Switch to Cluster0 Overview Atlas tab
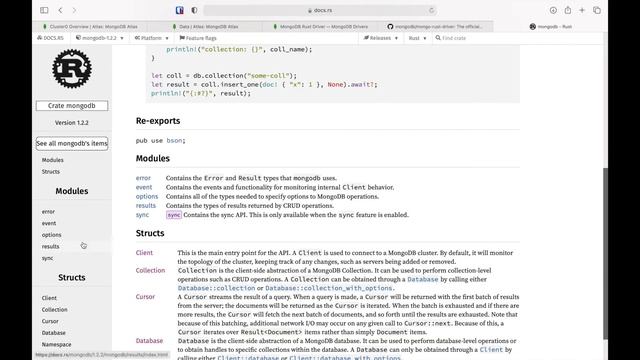This screenshot has width=640, height=360. tap(91, 27)
